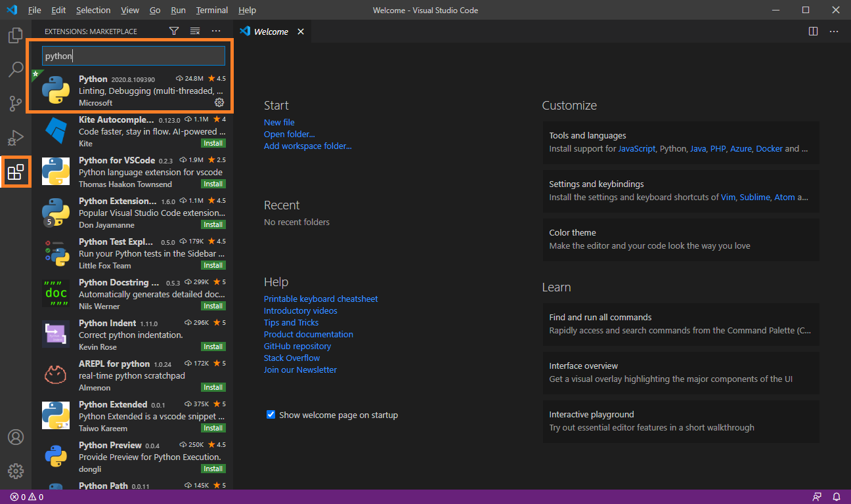This screenshot has height=504, width=851.
Task: Open Tips and Tricks link
Action: (292, 322)
